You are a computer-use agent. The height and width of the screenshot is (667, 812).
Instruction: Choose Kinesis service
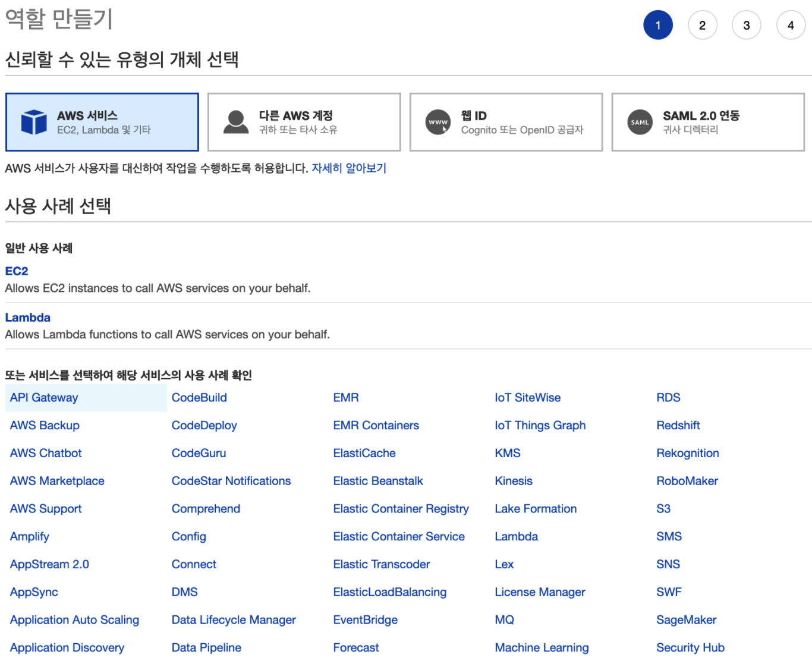click(514, 481)
